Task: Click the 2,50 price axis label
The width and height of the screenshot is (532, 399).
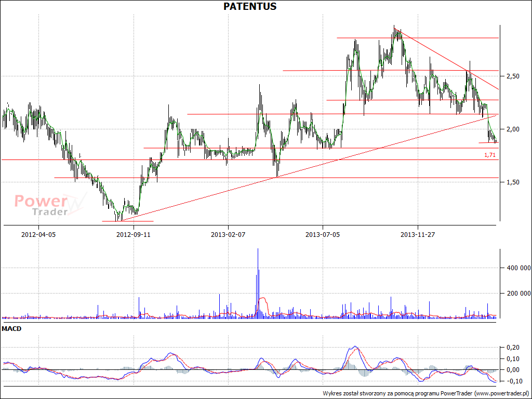Action: pyautogui.click(x=512, y=76)
